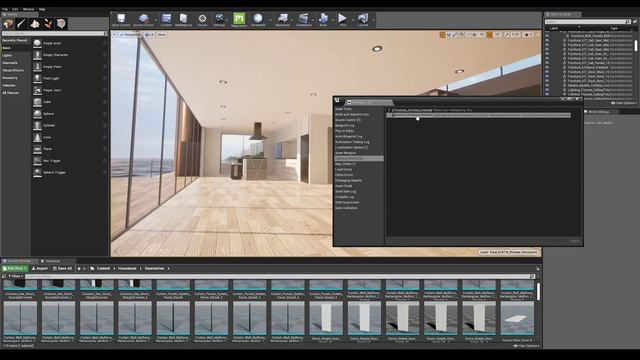Select the Foliage mode icon
The height and width of the screenshot is (360, 640).
pos(48,24)
